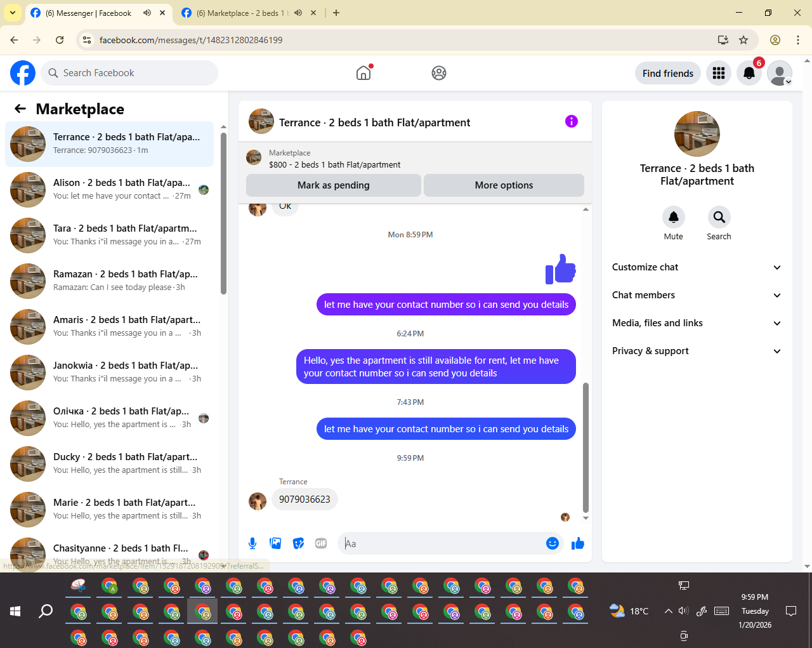This screenshot has width=812, height=648.
Task: Expand the Chat members section
Action: [697, 295]
